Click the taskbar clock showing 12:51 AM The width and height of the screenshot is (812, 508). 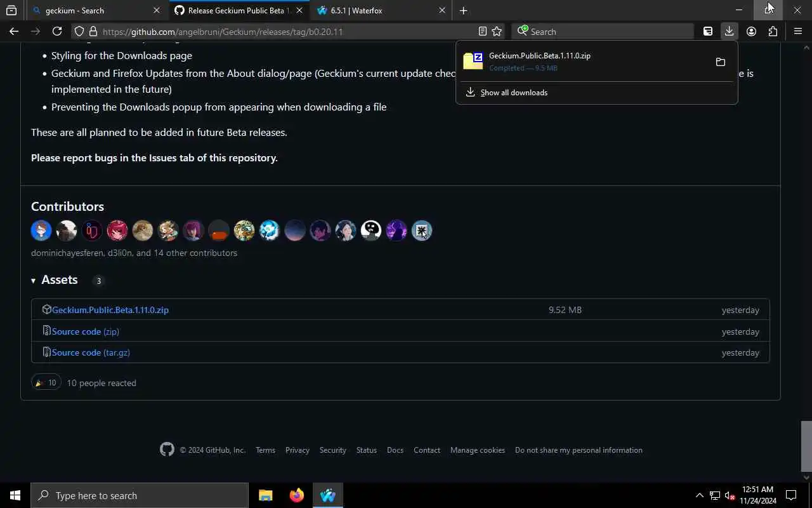757,495
